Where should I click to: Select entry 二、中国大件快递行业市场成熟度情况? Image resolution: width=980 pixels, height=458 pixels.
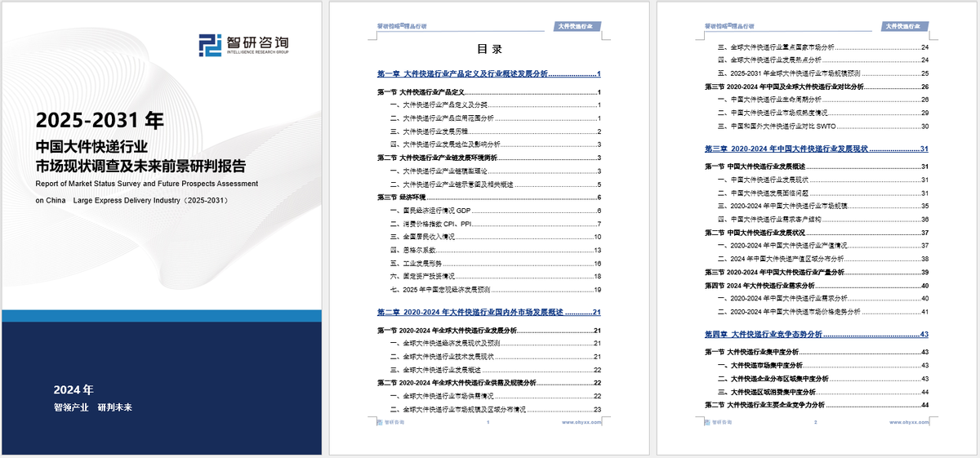coord(822,113)
